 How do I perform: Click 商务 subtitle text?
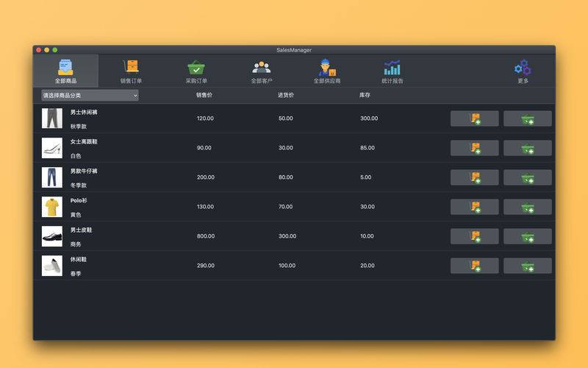[x=76, y=244]
